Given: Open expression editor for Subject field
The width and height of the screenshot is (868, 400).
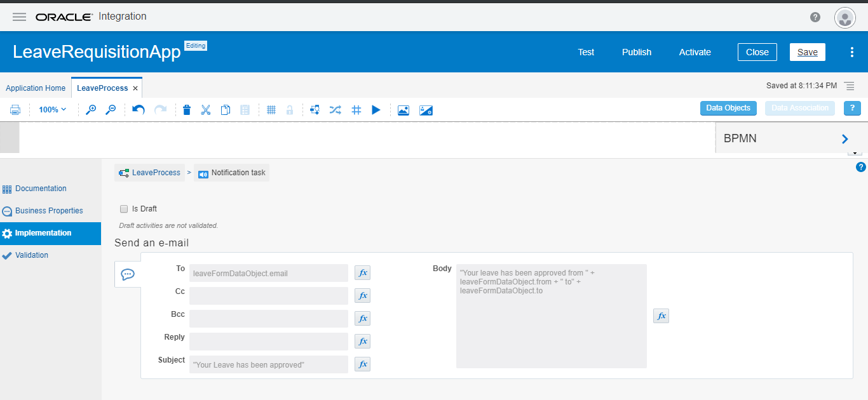Looking at the screenshot, I should tap(362, 364).
